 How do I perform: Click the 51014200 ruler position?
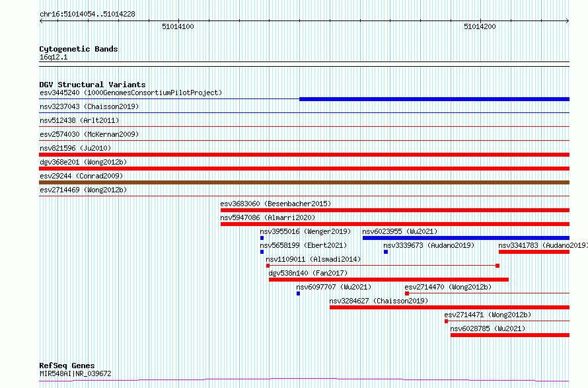[x=480, y=26]
